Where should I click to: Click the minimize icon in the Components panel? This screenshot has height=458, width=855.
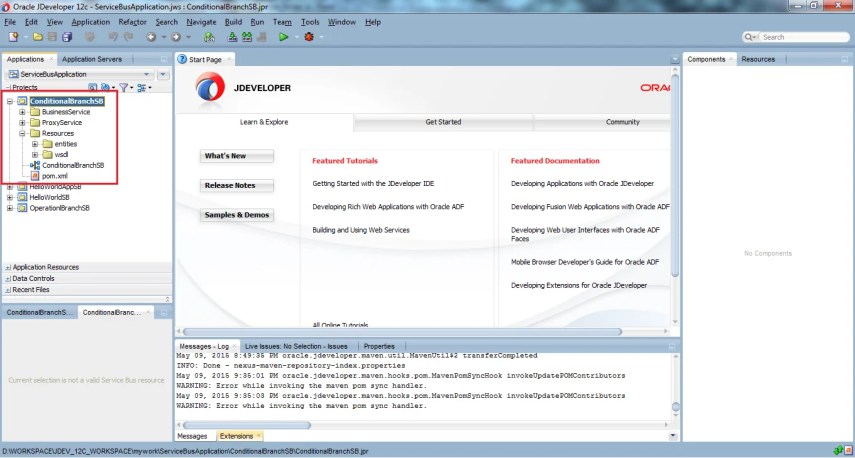pos(845,59)
